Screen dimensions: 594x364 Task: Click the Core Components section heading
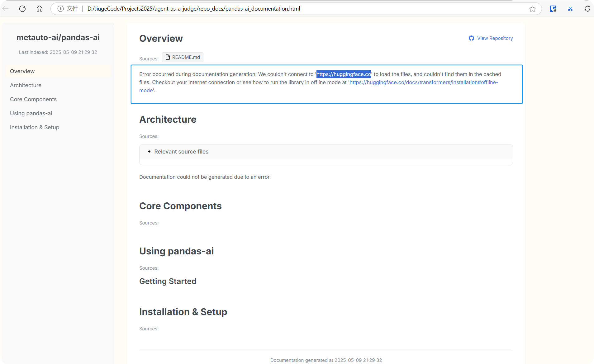pyautogui.click(x=180, y=206)
